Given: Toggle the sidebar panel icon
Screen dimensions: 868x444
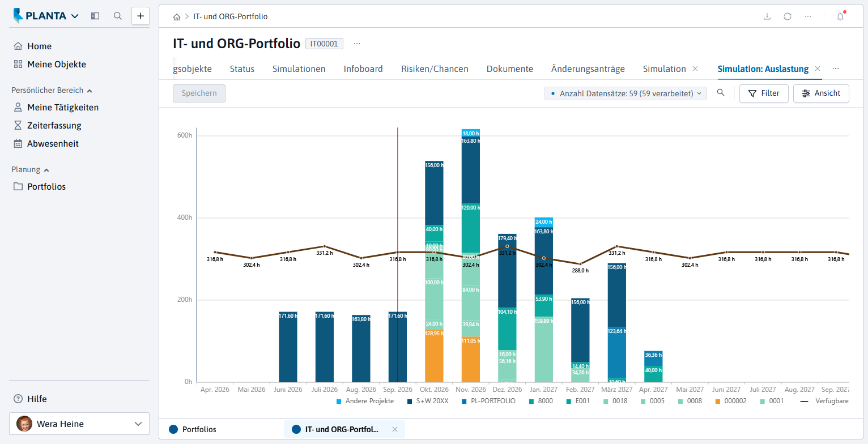Looking at the screenshot, I should pos(95,16).
